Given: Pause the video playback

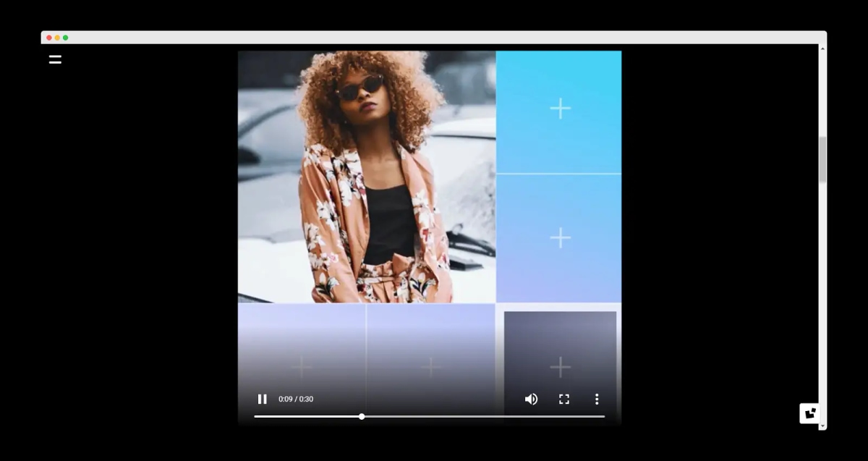Looking at the screenshot, I should pos(263,399).
